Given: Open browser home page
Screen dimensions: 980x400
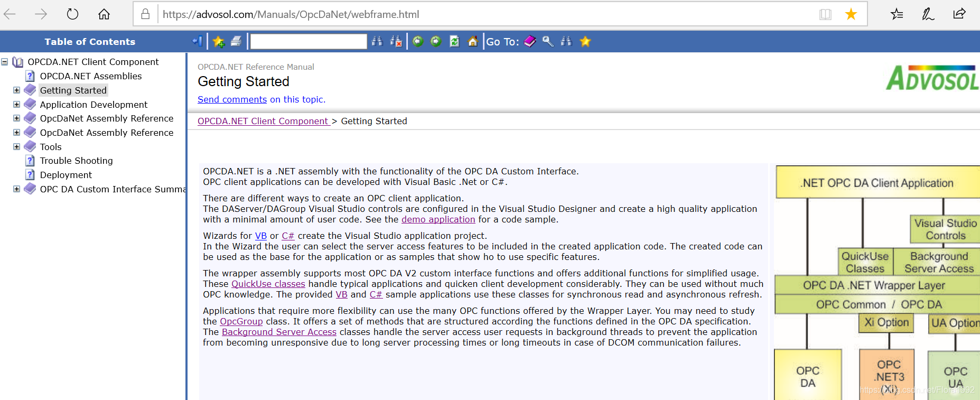Looking at the screenshot, I should [104, 14].
